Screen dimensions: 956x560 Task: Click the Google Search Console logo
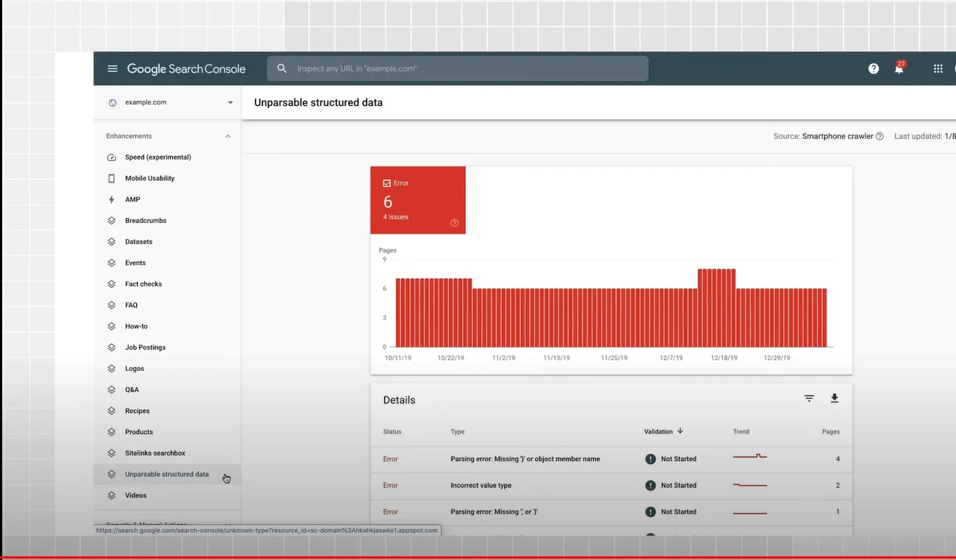[186, 68]
